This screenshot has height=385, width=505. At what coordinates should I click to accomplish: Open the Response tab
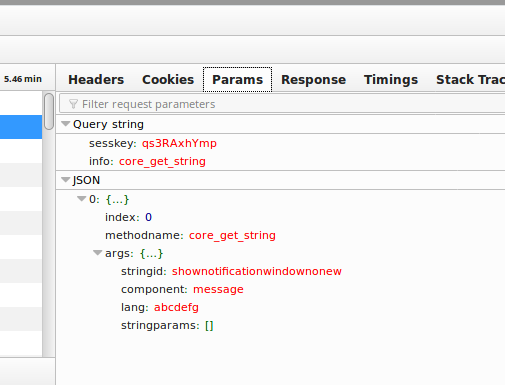pyautogui.click(x=313, y=80)
